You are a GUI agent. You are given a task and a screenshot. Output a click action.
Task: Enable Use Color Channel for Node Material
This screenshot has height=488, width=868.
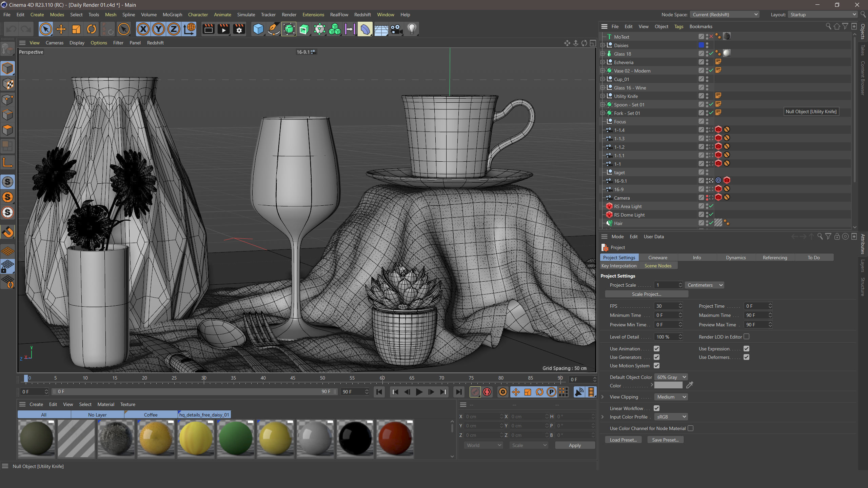[690, 428]
